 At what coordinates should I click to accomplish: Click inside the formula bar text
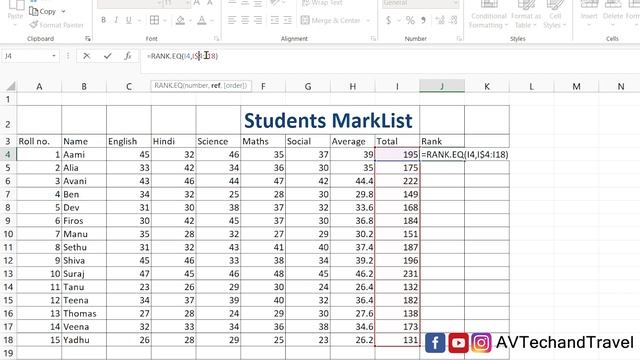(182, 56)
